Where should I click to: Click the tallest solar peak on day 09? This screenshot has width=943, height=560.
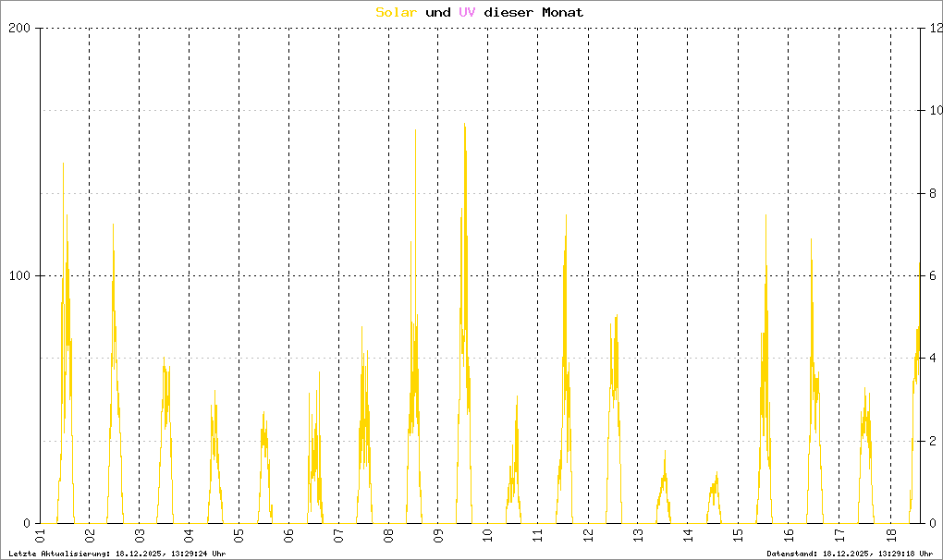tap(464, 125)
